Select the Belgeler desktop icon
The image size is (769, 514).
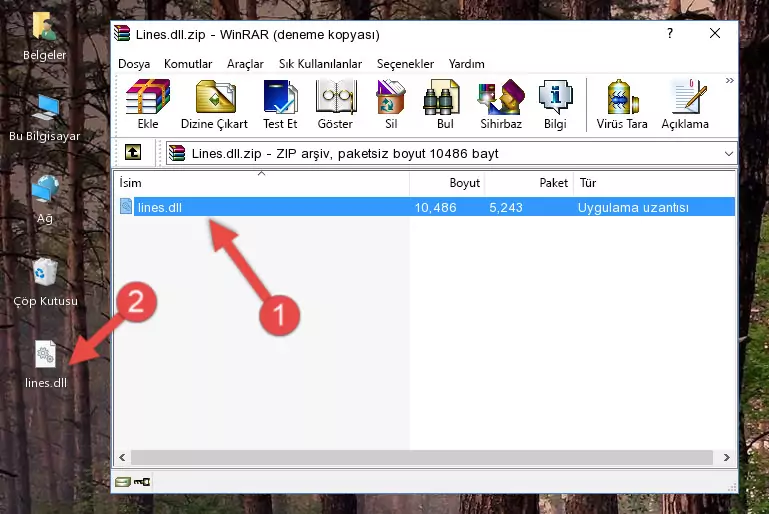pos(45,37)
